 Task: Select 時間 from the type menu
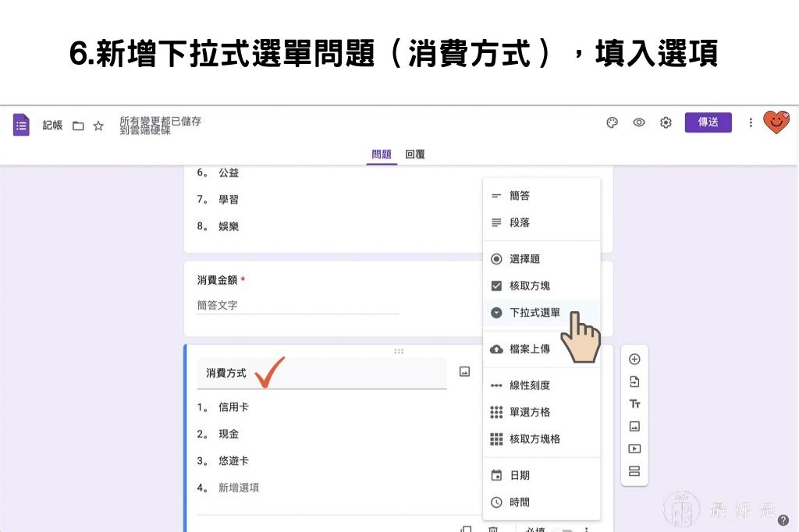coord(520,502)
